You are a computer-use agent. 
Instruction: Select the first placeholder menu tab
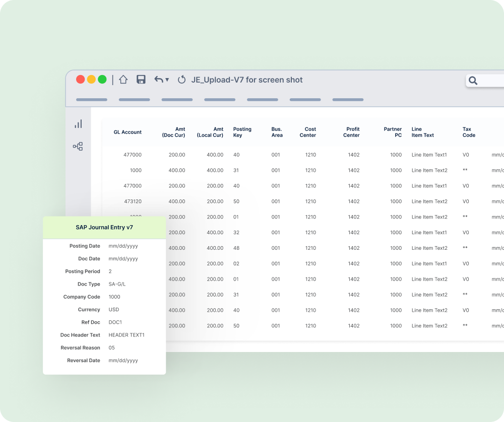click(x=92, y=100)
